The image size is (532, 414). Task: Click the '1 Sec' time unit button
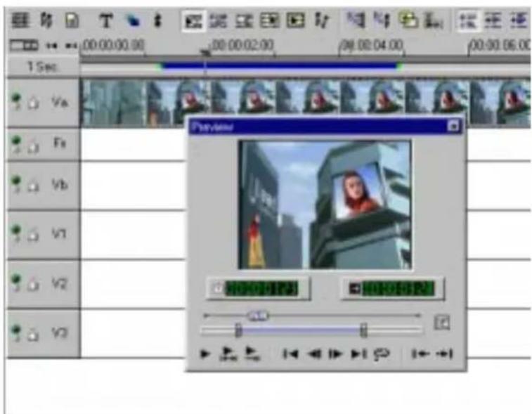pos(43,67)
